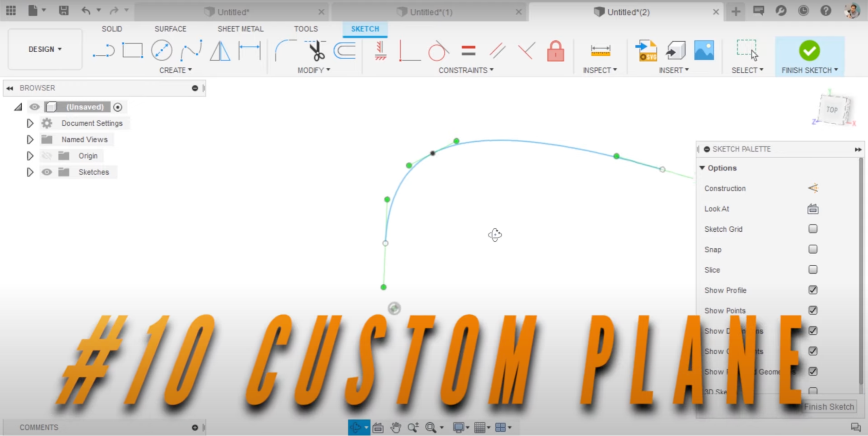This screenshot has width=868, height=436.
Task: Open the MODIFY dropdown menu
Action: pyautogui.click(x=314, y=70)
